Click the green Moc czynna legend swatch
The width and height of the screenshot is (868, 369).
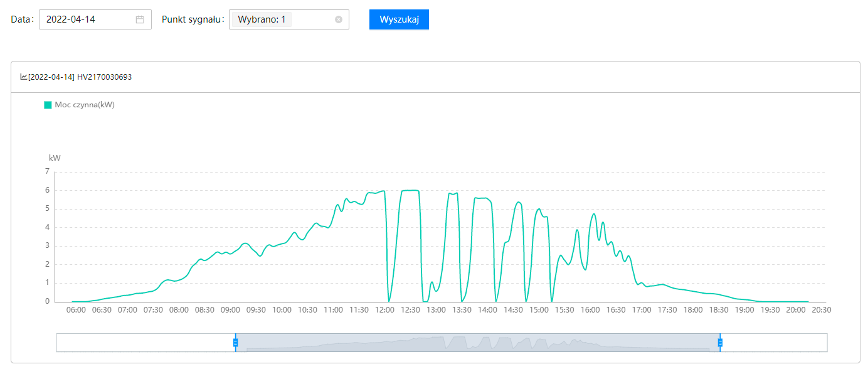48,105
